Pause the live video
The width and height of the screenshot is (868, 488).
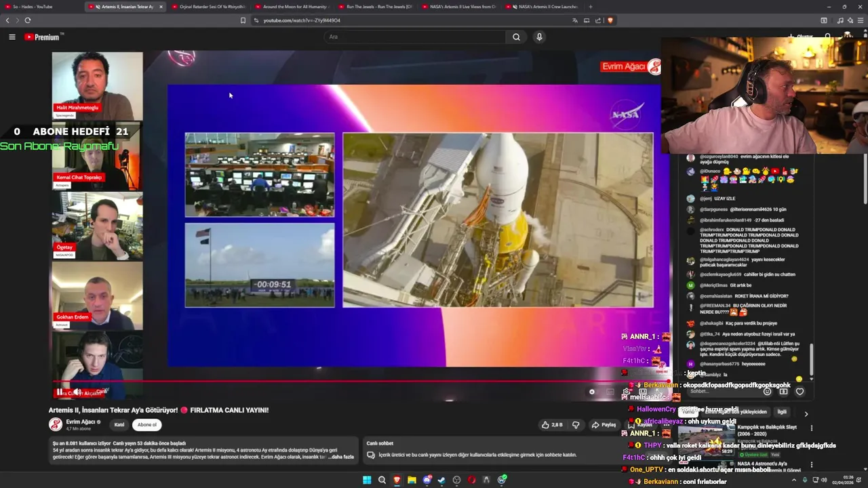60,392
